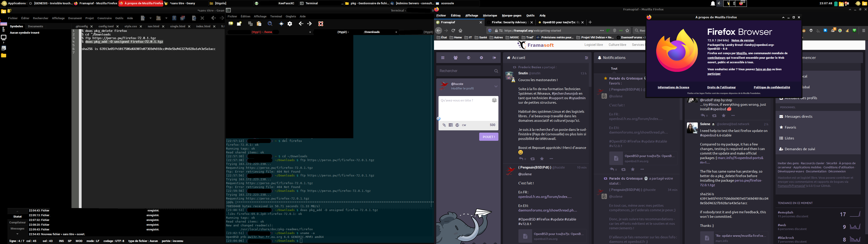The image size is (868, 244).
Task: Click Geany's open file toolbar icon
Action: 158,18
